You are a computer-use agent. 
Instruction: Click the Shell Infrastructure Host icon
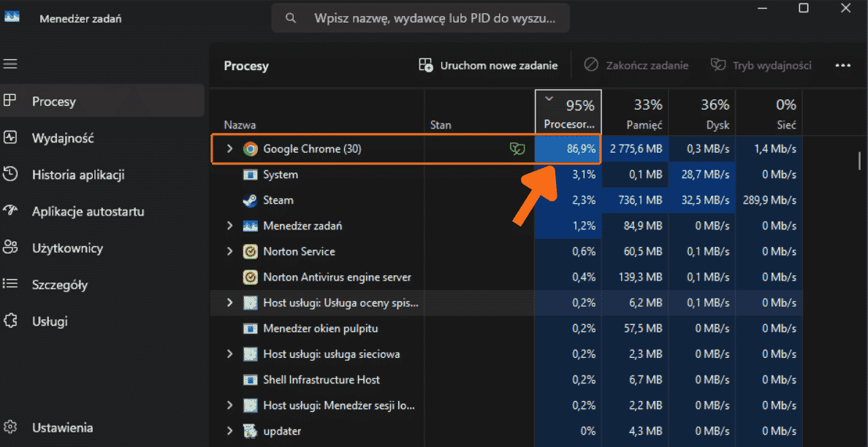click(250, 380)
